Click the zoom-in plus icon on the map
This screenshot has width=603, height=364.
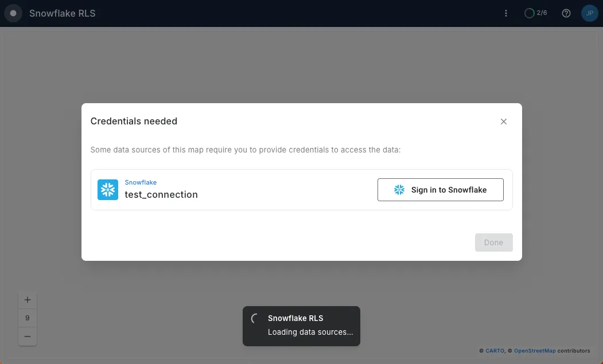[27, 299]
